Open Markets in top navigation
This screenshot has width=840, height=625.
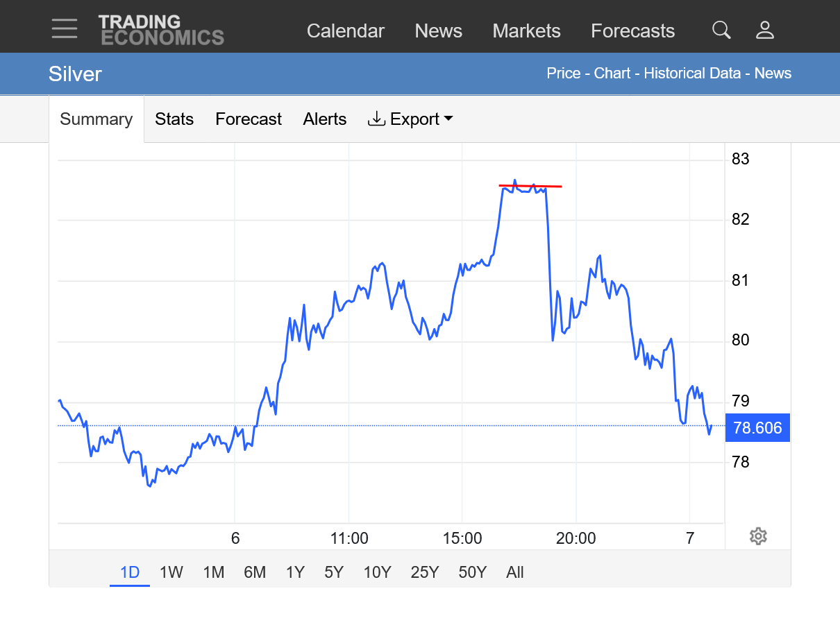[526, 31]
